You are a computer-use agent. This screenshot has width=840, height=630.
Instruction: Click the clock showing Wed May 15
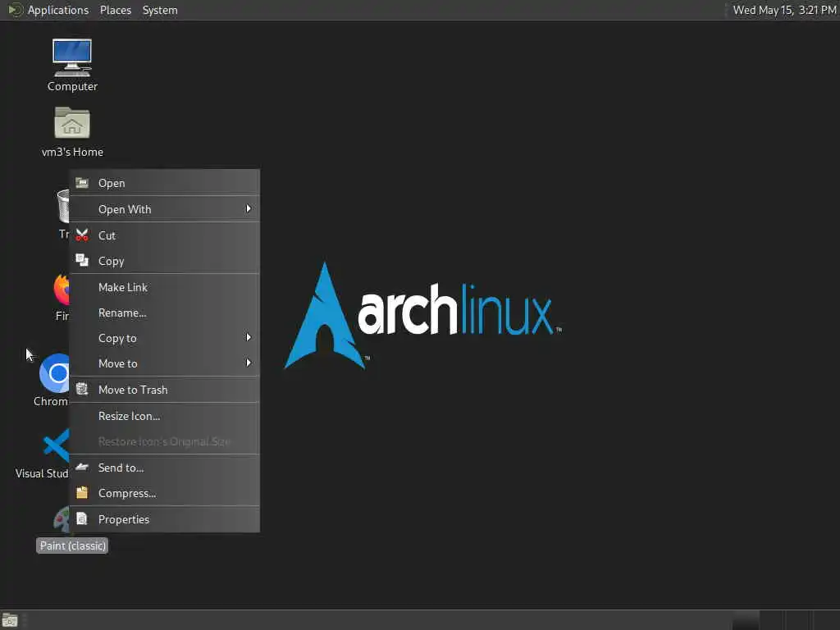[x=784, y=10]
